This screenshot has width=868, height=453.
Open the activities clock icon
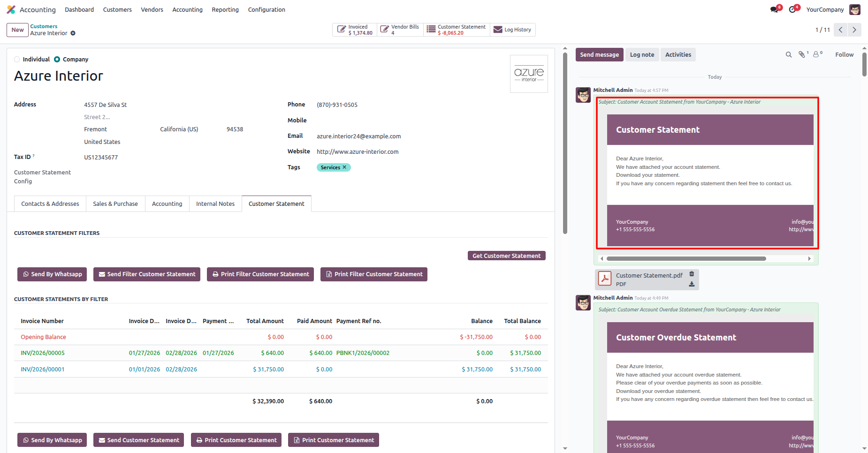click(792, 10)
